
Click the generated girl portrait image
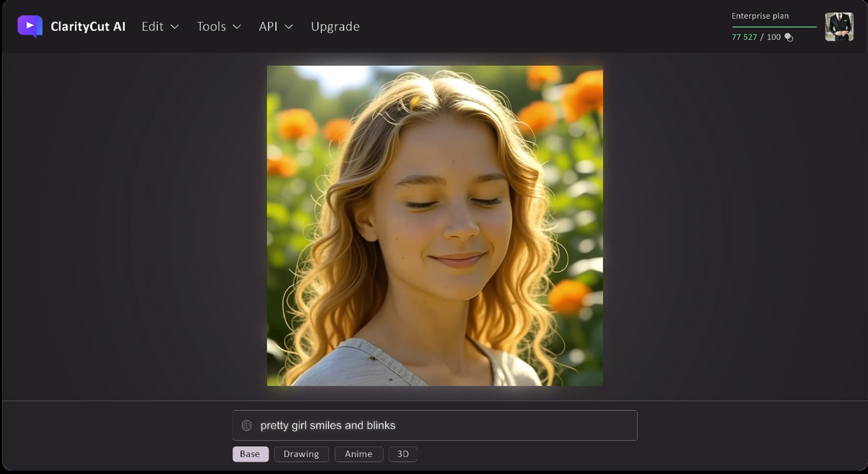click(434, 226)
